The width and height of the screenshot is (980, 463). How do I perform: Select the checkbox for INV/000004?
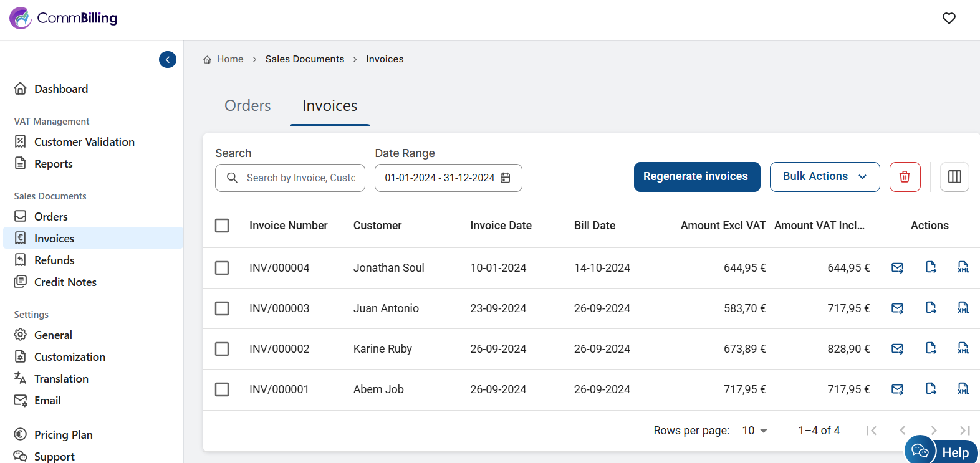[x=222, y=268]
